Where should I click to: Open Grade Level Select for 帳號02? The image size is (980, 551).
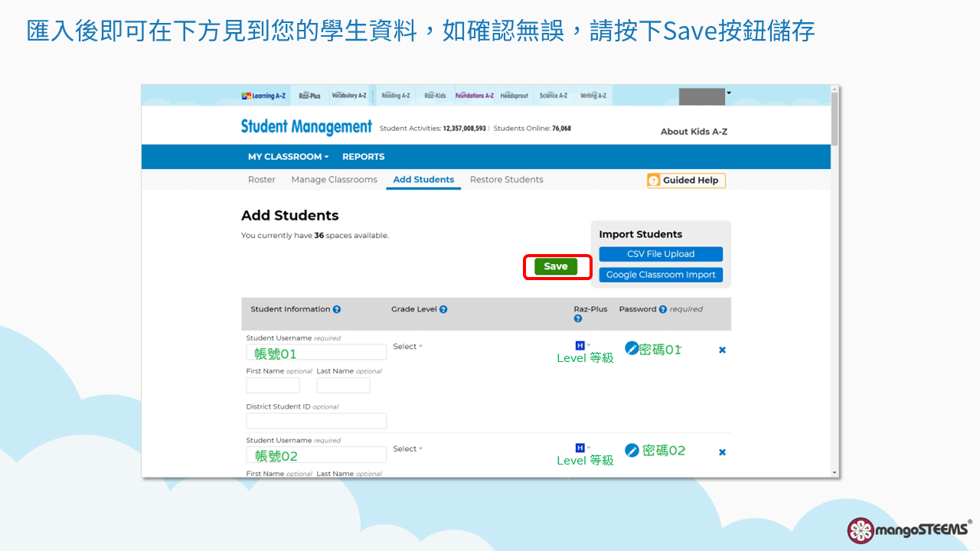[407, 449]
